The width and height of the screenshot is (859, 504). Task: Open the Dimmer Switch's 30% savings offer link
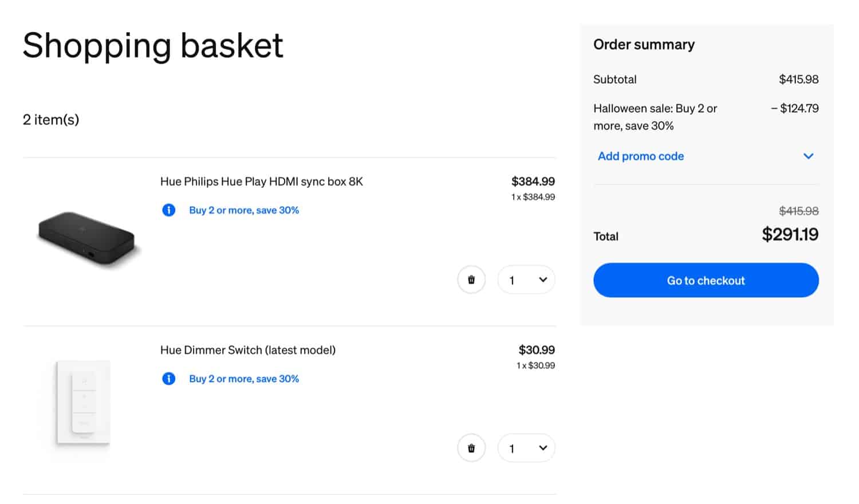244,379
